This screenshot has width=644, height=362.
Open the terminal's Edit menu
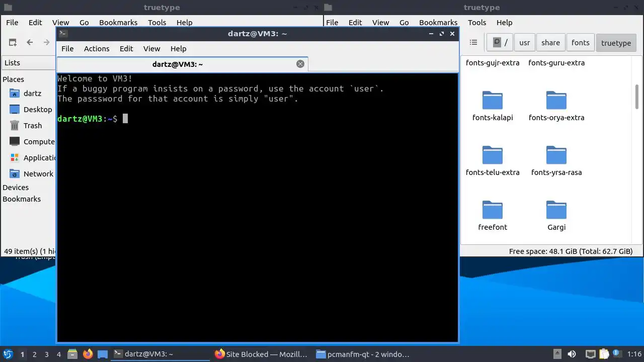126,49
